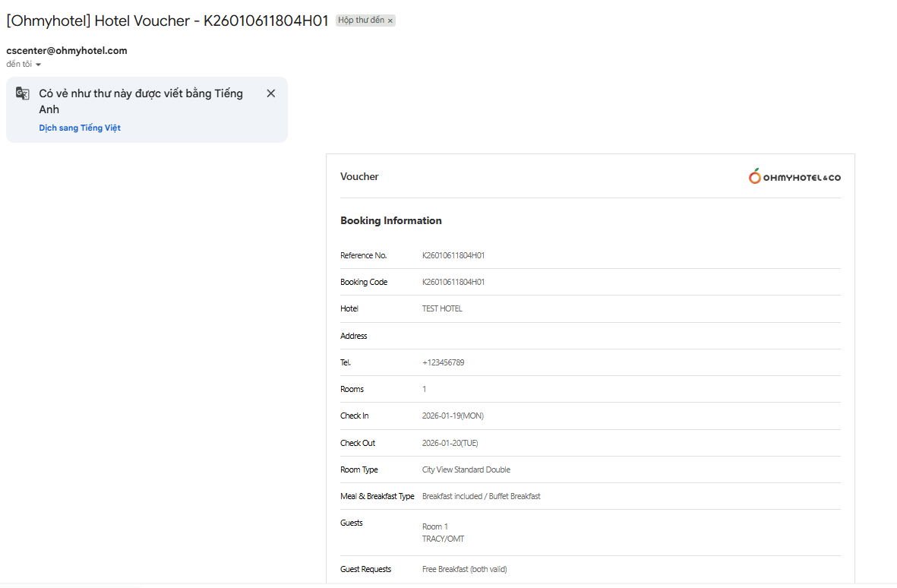Click sender address cscenter@ohmyhotel.com

coord(67,51)
